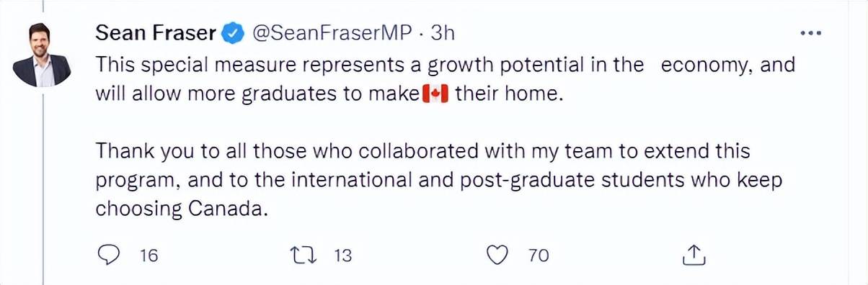The image size is (868, 285).
Task: Open tweet permalink via 3h timestamp
Action: click(x=443, y=33)
